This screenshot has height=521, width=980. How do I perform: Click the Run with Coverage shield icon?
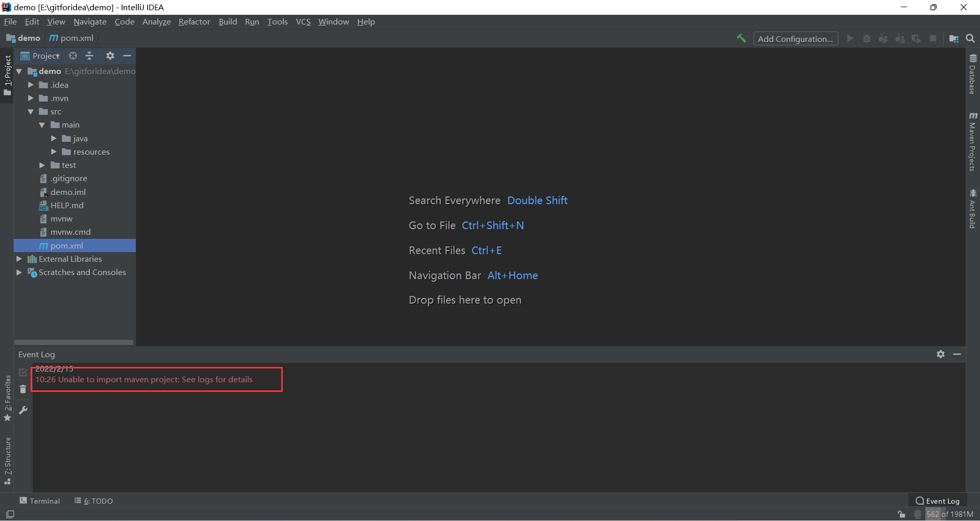[916, 38]
